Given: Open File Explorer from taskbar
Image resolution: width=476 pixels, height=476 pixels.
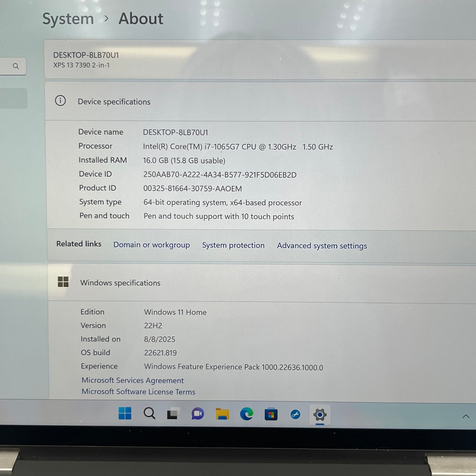Looking at the screenshot, I should [222, 414].
